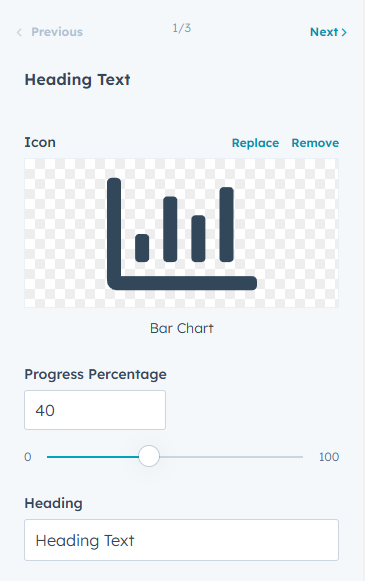Go back to the Previous item

[x=50, y=32]
